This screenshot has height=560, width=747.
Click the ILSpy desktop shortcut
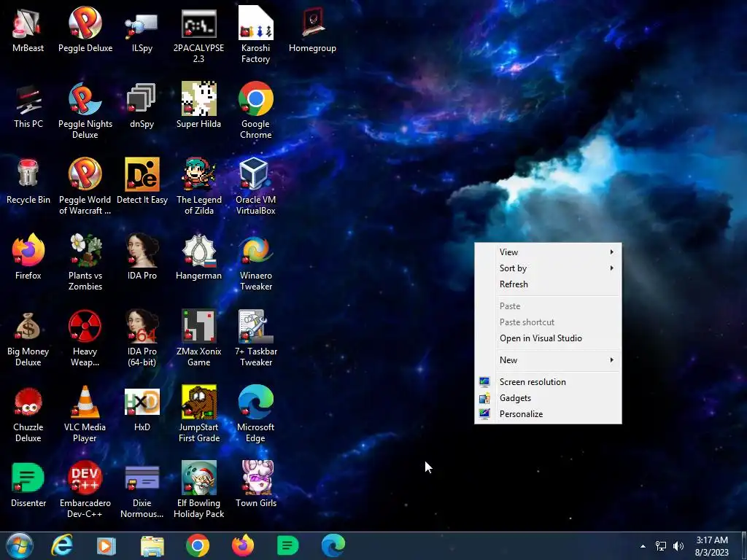point(142,29)
